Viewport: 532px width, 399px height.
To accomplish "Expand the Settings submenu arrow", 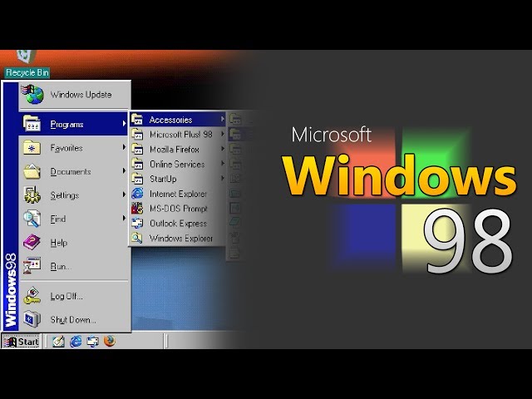I will pyautogui.click(x=124, y=195).
